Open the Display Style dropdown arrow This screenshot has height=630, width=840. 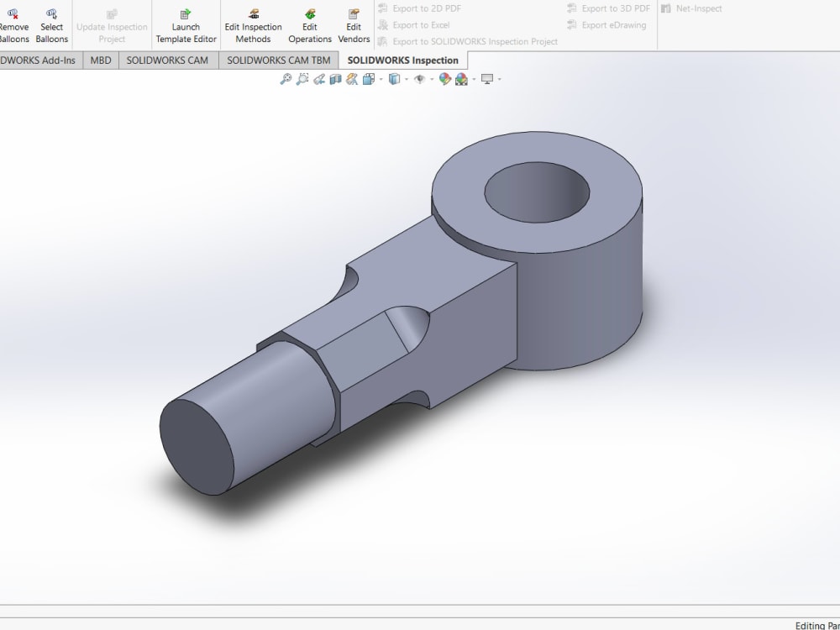407,78
